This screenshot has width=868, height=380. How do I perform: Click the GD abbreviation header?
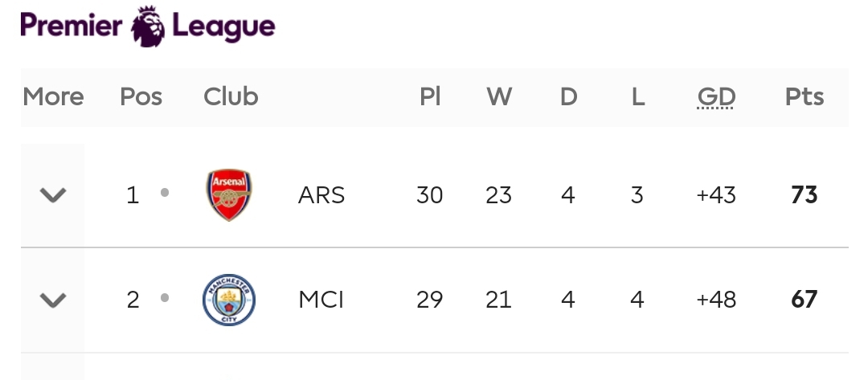[716, 97]
